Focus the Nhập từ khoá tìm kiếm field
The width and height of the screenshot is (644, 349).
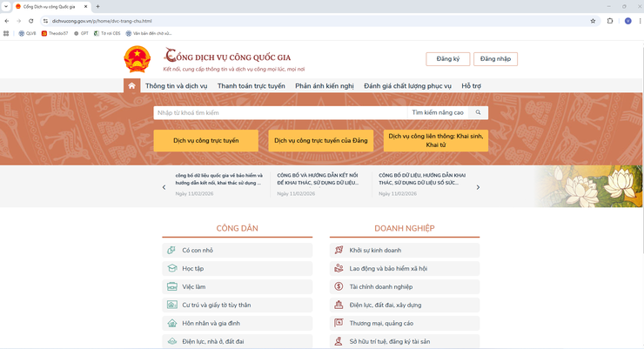point(278,113)
